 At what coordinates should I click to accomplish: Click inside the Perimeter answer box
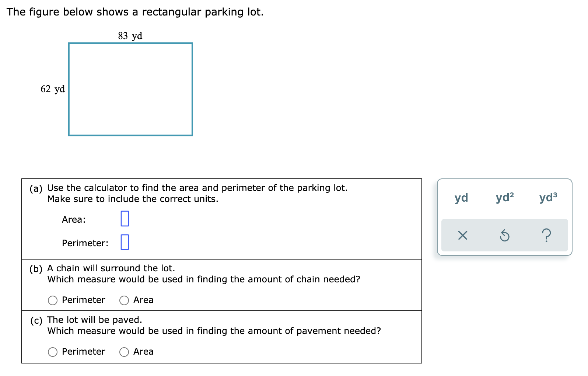(x=125, y=243)
